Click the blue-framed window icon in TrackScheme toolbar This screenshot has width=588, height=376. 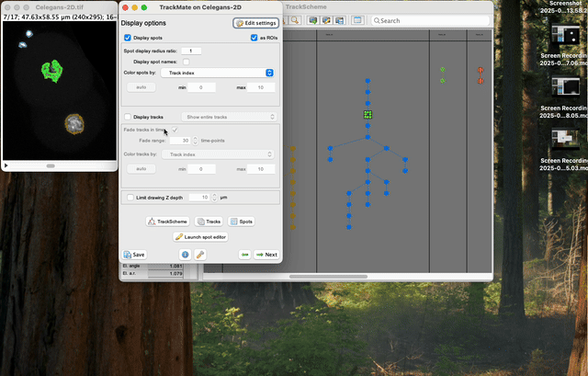click(x=357, y=20)
